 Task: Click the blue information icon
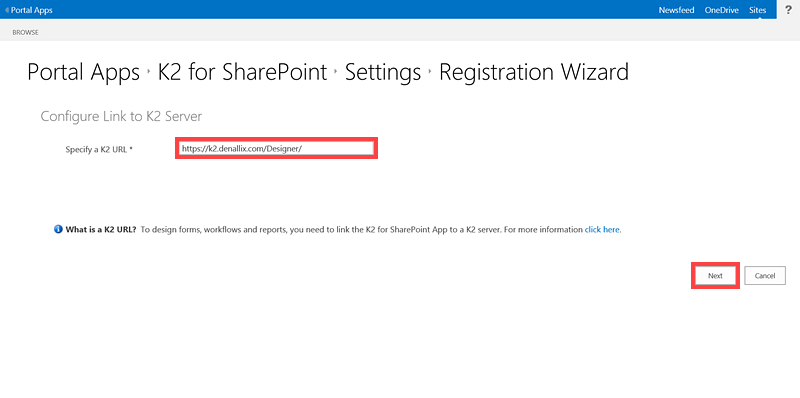pos(58,230)
